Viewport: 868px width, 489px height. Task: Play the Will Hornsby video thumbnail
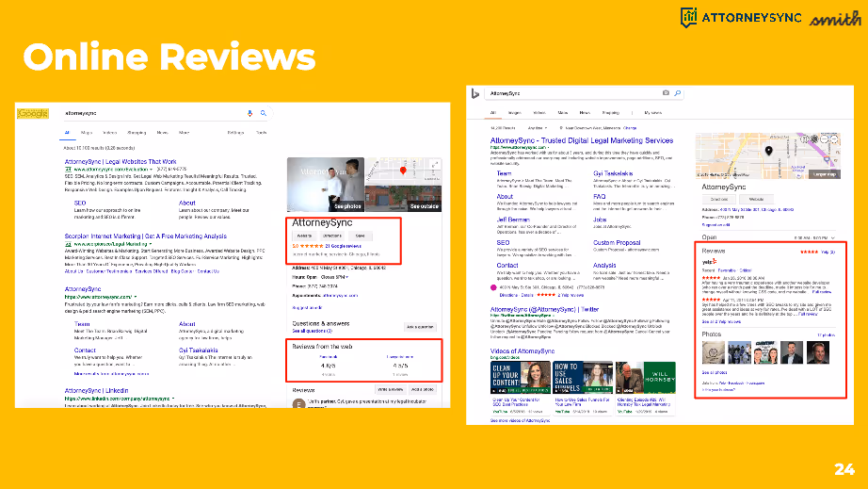(646, 377)
